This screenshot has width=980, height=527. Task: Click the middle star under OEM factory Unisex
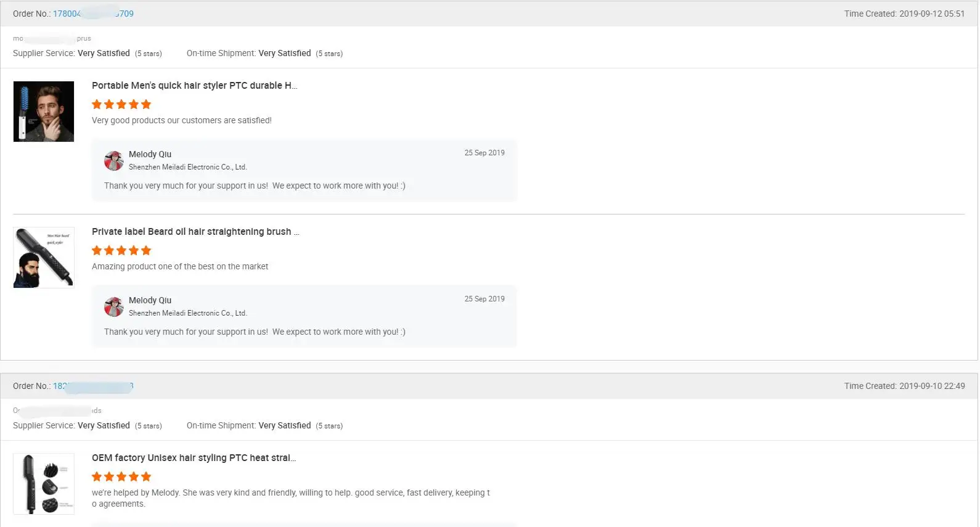[x=121, y=477]
